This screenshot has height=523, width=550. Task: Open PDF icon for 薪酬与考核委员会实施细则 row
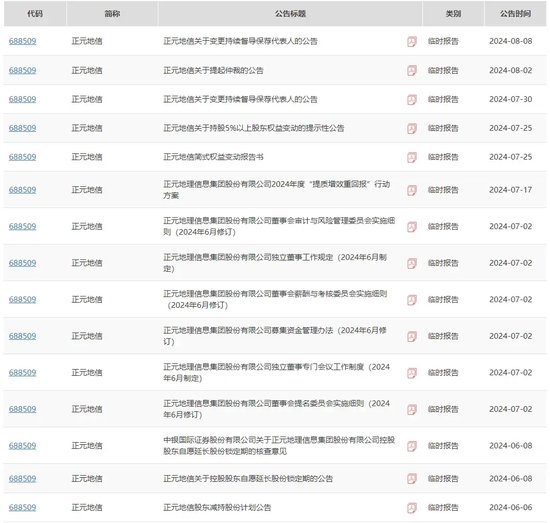[412, 300]
